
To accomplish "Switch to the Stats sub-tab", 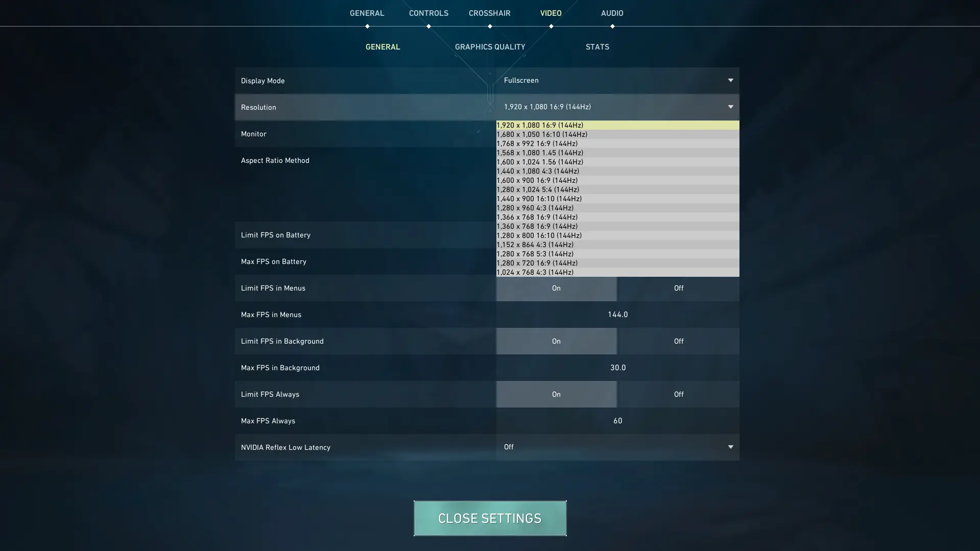I will pyautogui.click(x=597, y=47).
